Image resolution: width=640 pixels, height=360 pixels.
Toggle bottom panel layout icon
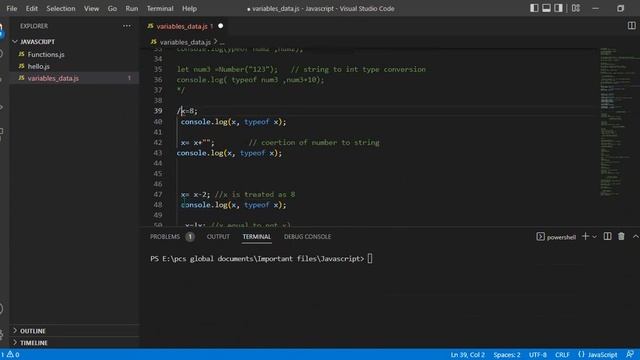point(546,8)
